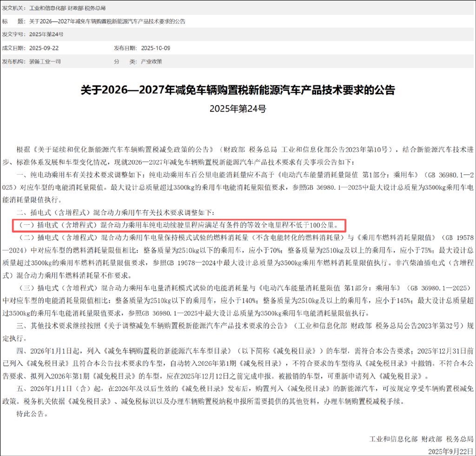The width and height of the screenshot is (476, 456).
Task: Click the subtitle 2025年第24号 under the heading
Action: tap(238, 108)
